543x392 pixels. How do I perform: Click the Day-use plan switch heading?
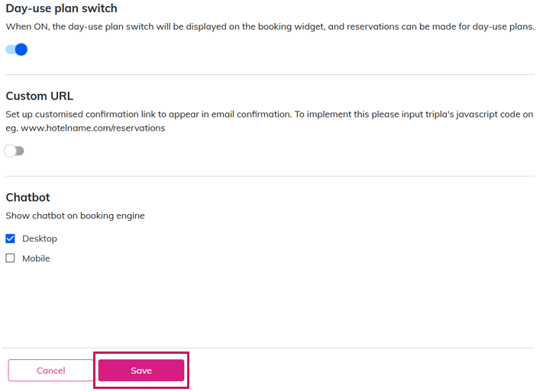pyautogui.click(x=62, y=9)
